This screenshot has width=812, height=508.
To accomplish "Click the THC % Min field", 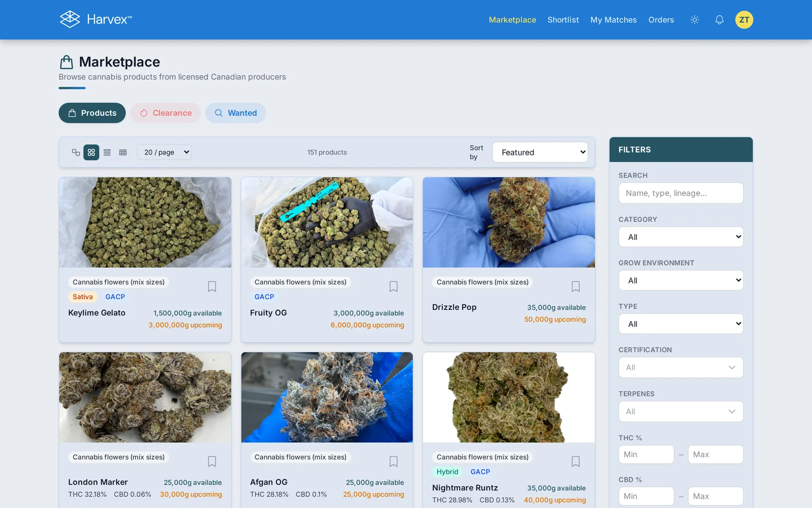I will [x=646, y=454].
